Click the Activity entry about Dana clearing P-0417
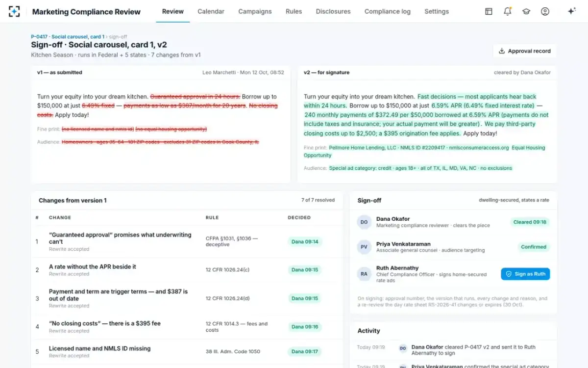The height and width of the screenshot is (368, 588). 453,350
